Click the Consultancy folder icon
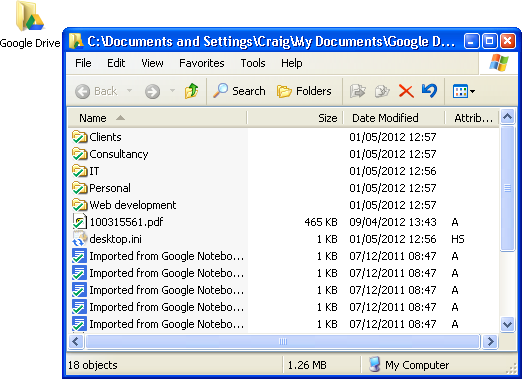 (80, 154)
